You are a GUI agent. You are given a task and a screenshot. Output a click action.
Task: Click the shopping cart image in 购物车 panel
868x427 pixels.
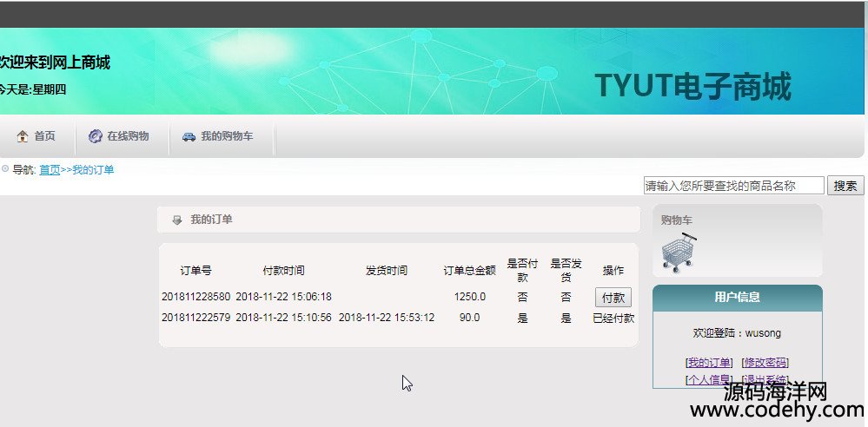(679, 253)
